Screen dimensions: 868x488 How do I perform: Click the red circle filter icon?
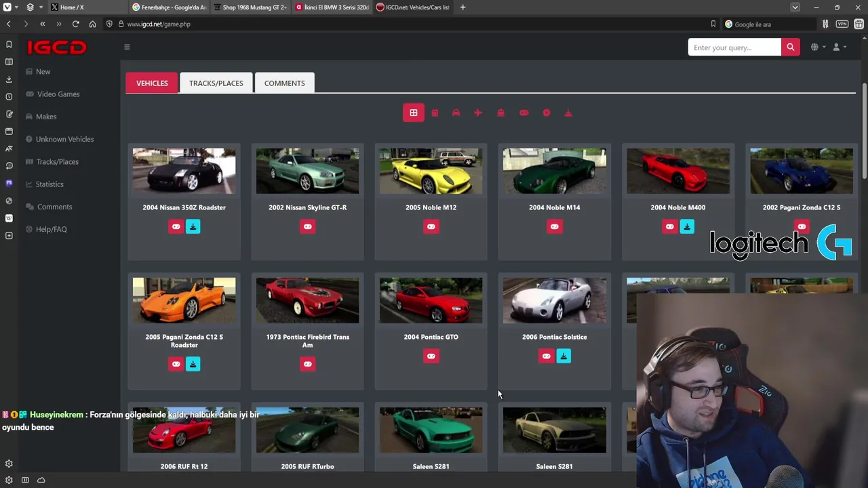coord(546,113)
